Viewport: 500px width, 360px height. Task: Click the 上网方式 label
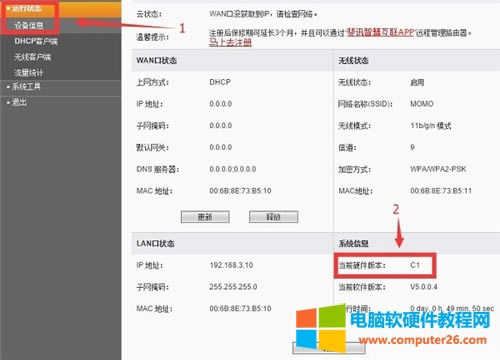(x=153, y=82)
